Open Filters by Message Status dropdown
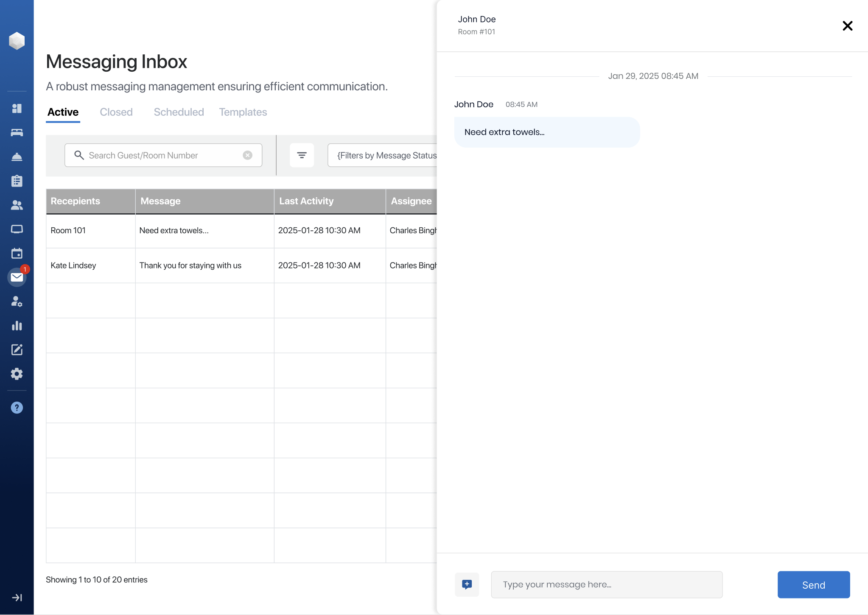This screenshot has width=868, height=615. tap(382, 155)
